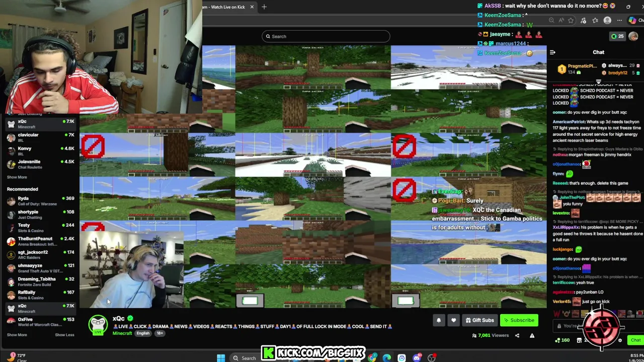Click the 7,081 Viewers count
Screen dimensions: 644x362
pos(490,335)
